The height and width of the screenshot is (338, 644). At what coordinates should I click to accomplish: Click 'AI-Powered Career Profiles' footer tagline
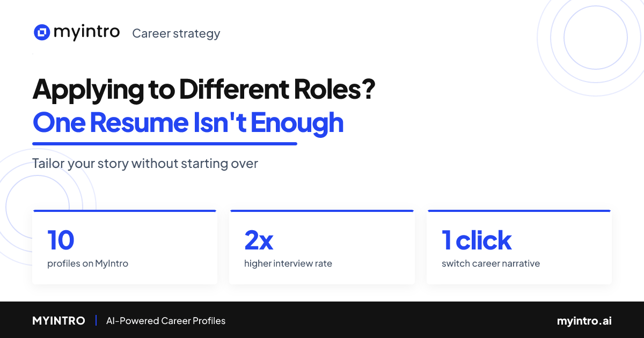pyautogui.click(x=166, y=321)
